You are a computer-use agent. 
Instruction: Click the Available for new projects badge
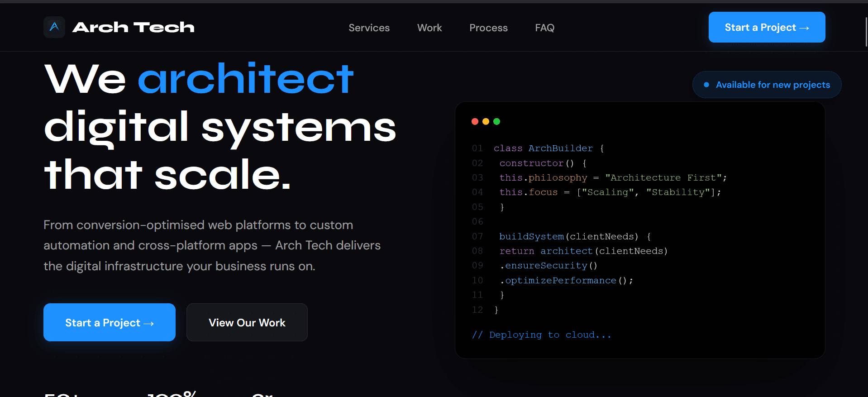767,85
